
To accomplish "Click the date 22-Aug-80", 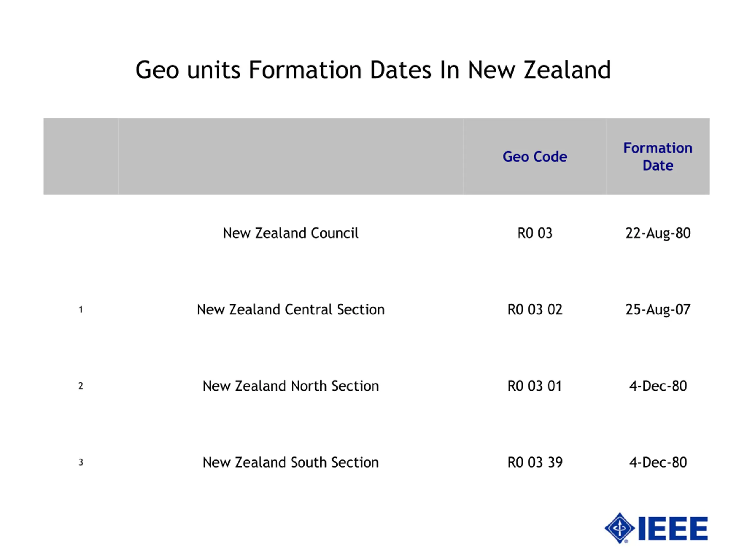I will coord(658,233).
